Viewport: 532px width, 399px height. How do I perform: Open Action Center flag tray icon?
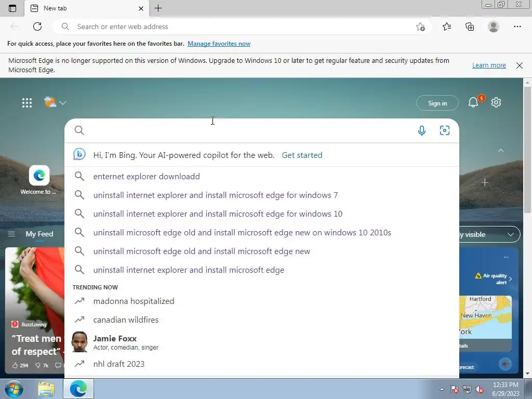point(455,389)
